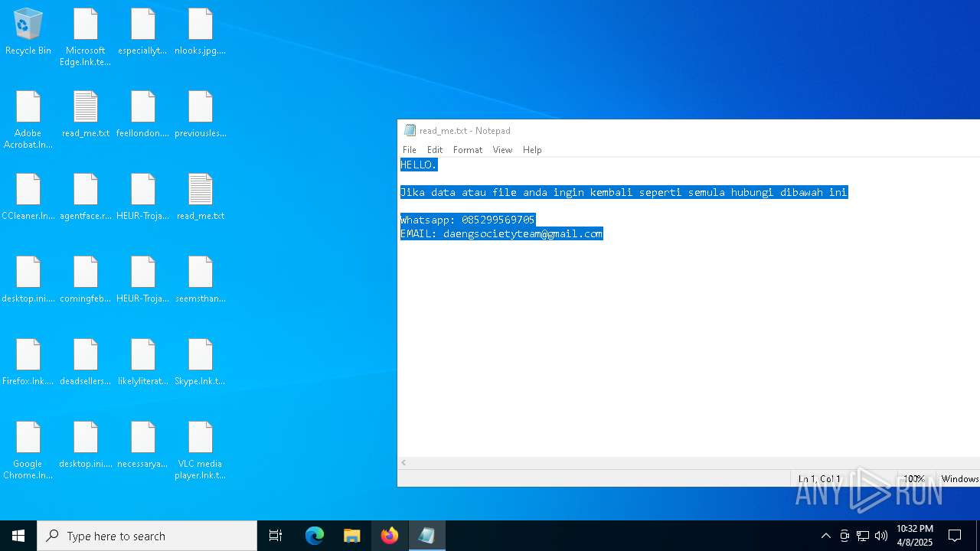This screenshot has height=551, width=980.
Task: Click the Show desktop sliver at taskbar end
Action: click(x=978, y=536)
